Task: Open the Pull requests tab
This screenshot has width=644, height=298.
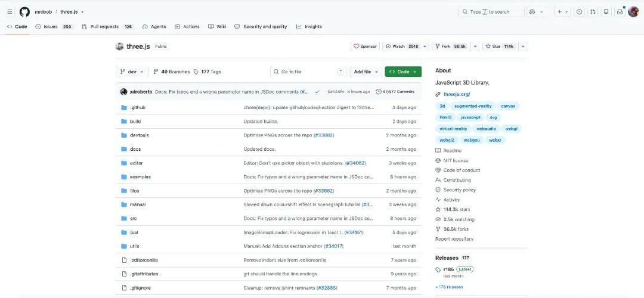Action: [x=107, y=27]
